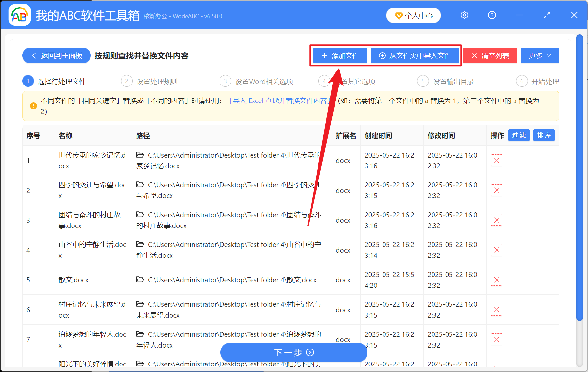The height and width of the screenshot is (372, 588).
Task: Close the WodeABC window
Action: (x=574, y=15)
